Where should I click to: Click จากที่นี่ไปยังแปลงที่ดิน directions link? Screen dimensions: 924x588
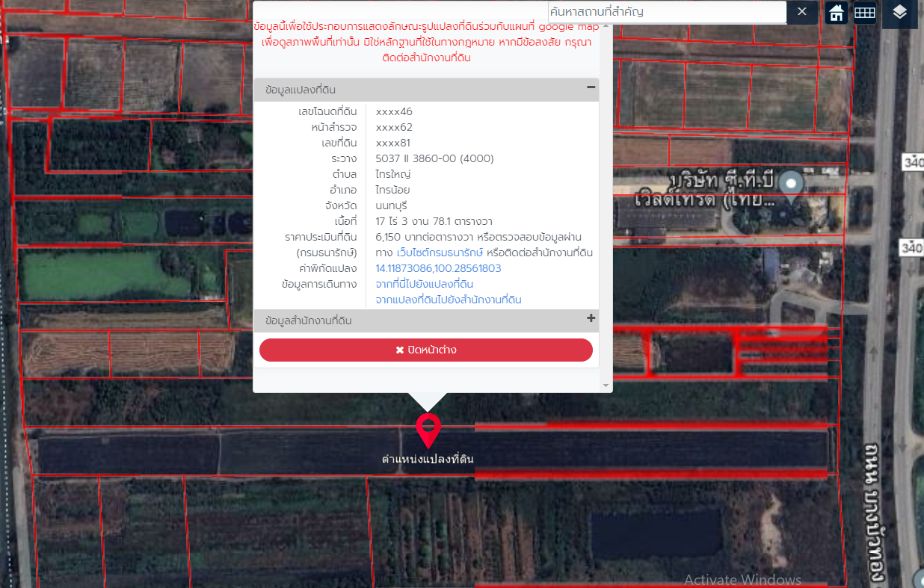pos(424,284)
